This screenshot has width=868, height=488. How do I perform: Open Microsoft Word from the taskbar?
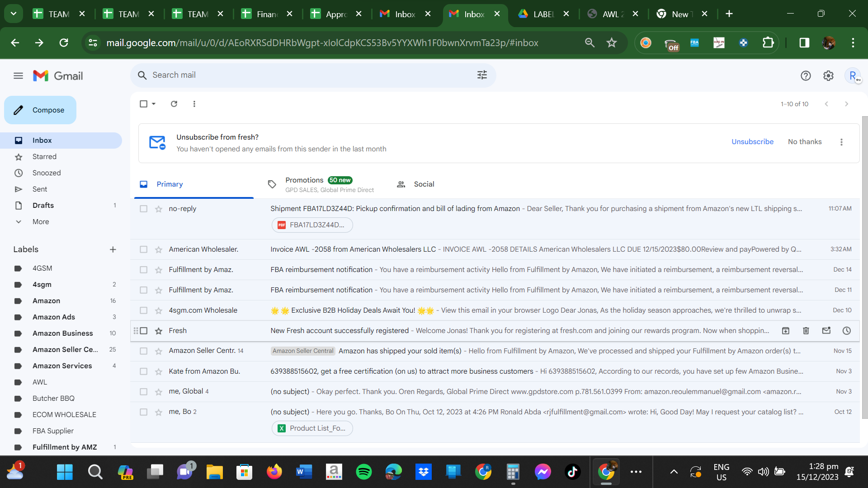click(304, 472)
